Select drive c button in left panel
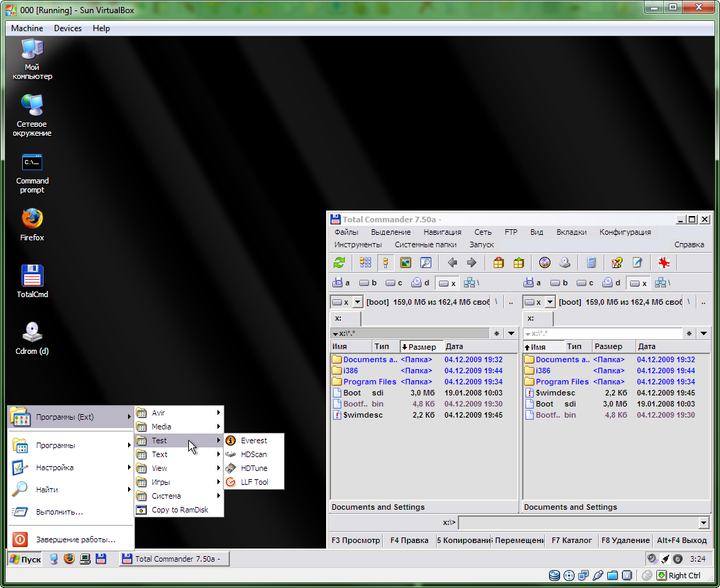Image resolution: width=720 pixels, height=588 pixels. [x=394, y=283]
